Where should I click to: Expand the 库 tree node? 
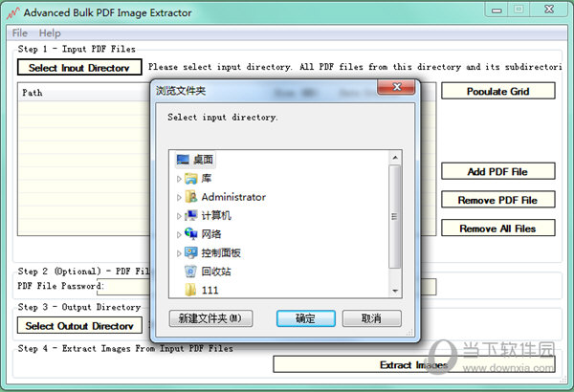[x=179, y=179]
